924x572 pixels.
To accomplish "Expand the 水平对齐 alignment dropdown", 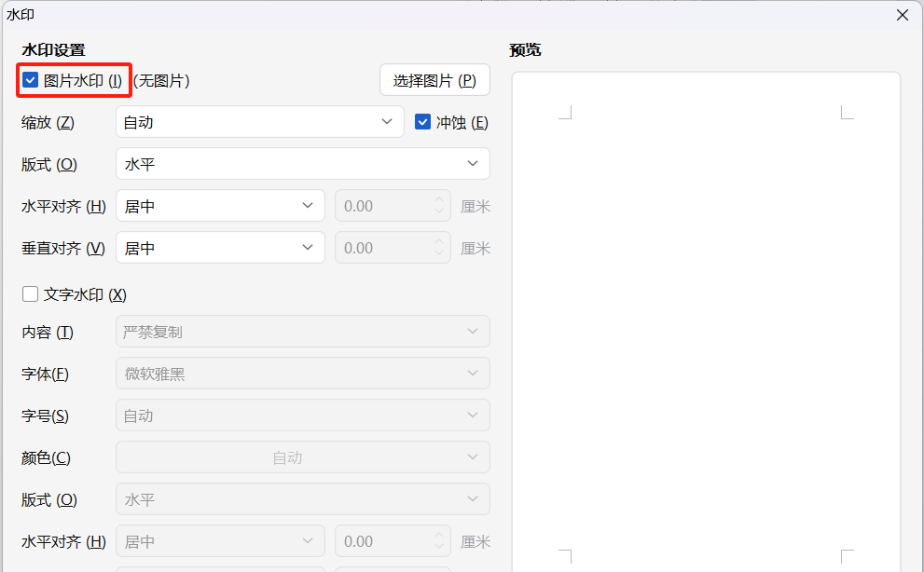I will [220, 205].
